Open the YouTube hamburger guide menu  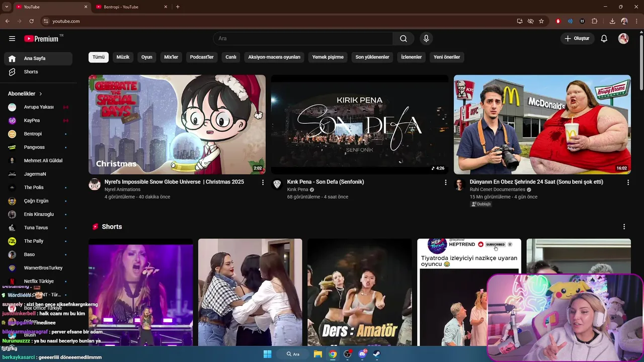pyautogui.click(x=12, y=39)
